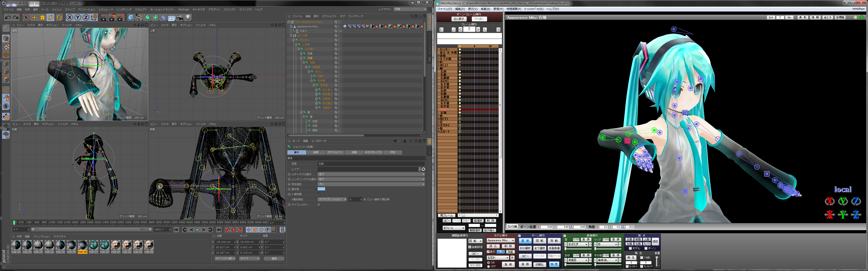Select the Move tool in Cinema 4D toolbar
The height and width of the screenshot is (271, 868).
pos(34,18)
